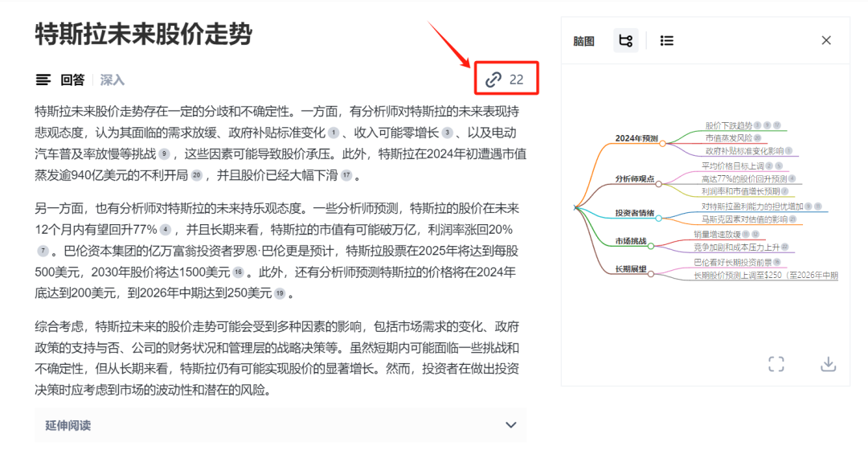Switch mind map to list outline view
Image resolution: width=868 pixels, height=450 pixels.
point(666,40)
